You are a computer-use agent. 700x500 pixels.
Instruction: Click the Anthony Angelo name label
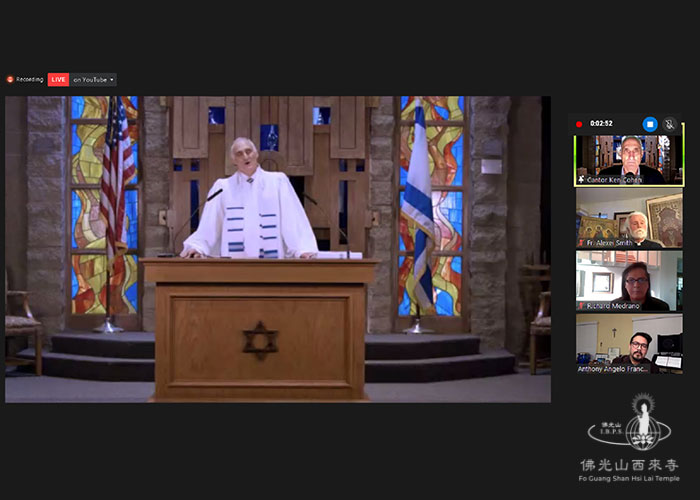(x=614, y=368)
